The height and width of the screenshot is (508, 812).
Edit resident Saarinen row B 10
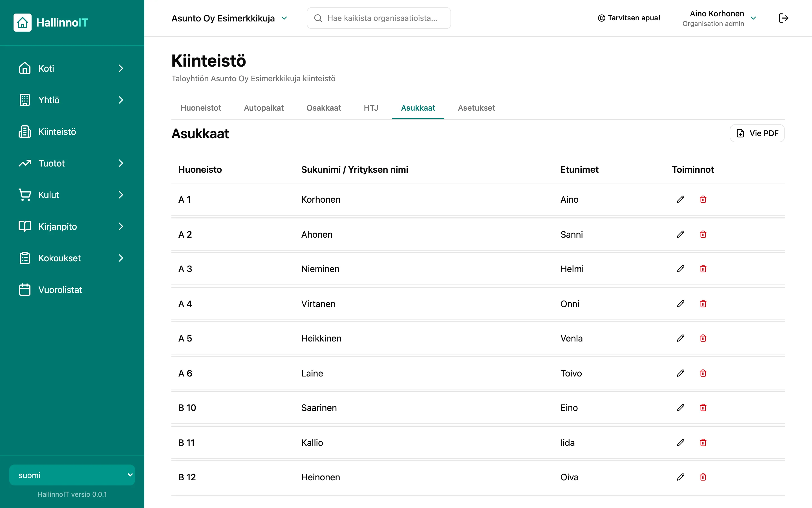point(680,408)
